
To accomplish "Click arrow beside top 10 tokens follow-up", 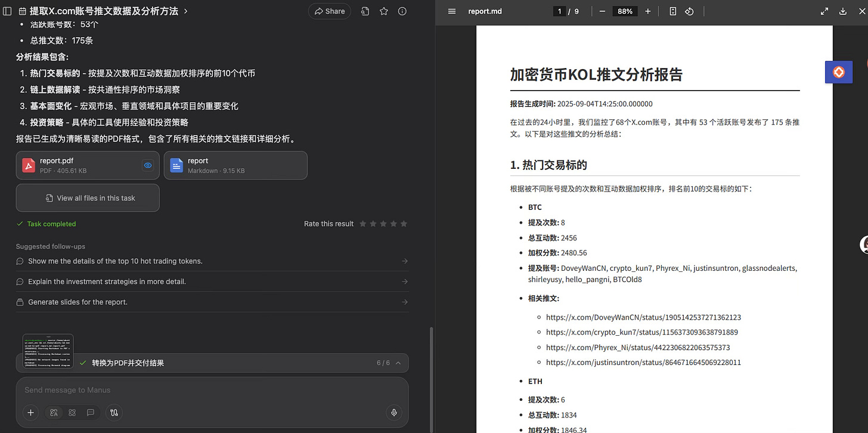I will tap(405, 261).
